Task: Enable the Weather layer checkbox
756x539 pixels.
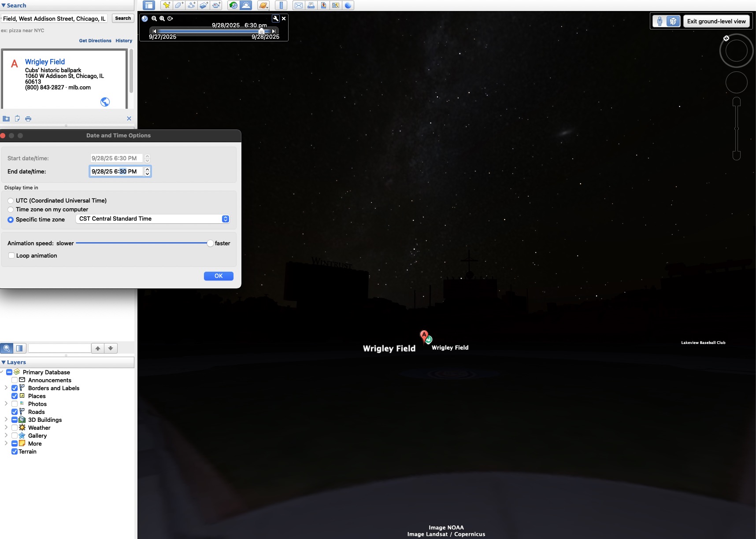Action: [x=15, y=428]
